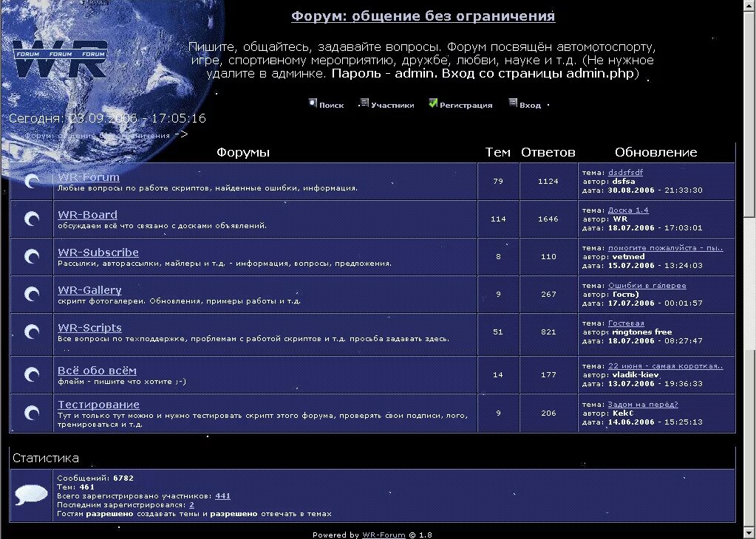The height and width of the screenshot is (539, 756).
Task: Click the members list icon beside Участники
Action: 364,103
